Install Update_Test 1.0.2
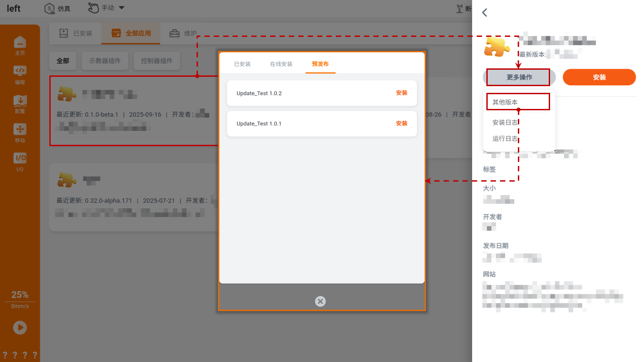This screenshot has width=644, height=362. pos(401,93)
